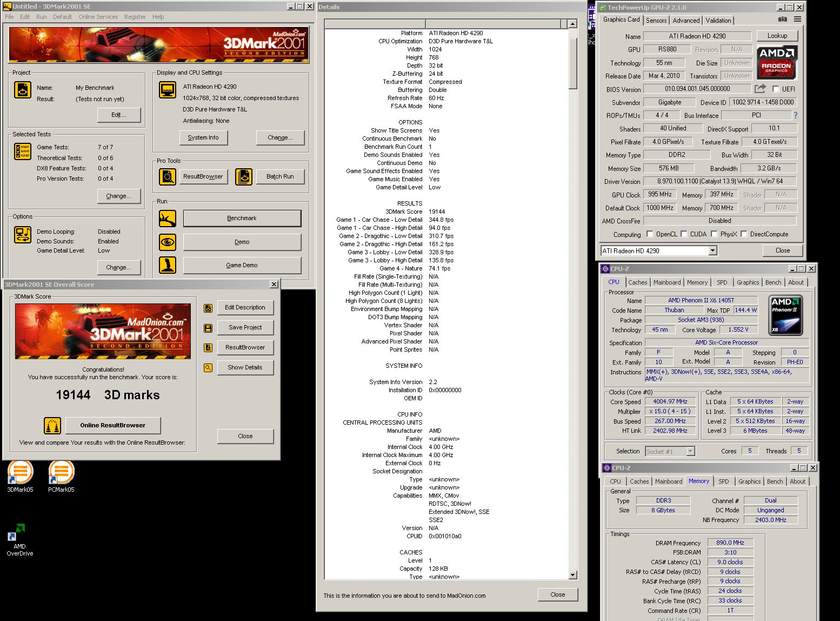Click the Online ResultBrowser icon in score dialog

(52, 426)
